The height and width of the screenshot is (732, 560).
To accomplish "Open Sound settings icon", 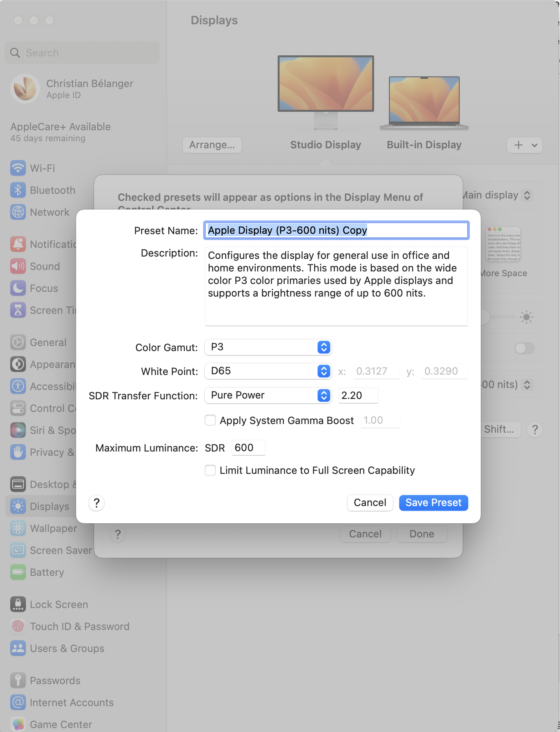I will (x=18, y=266).
